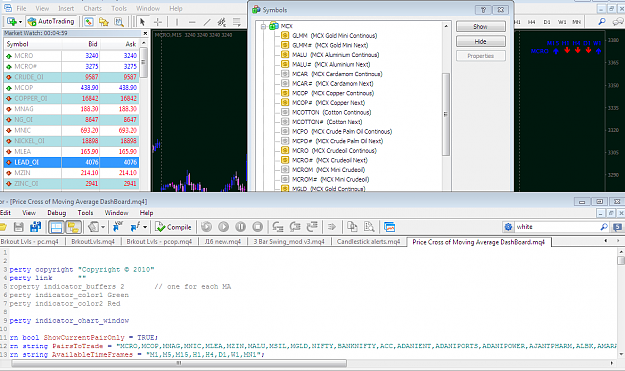The image size is (625, 371).
Task: Select the cursor arrow tool
Action: (x=142, y=22)
